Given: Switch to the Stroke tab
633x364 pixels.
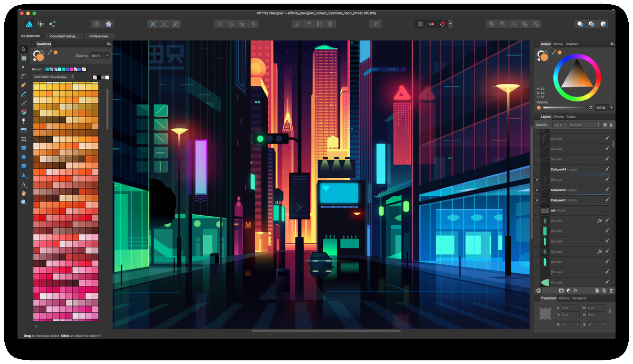Looking at the screenshot, I should click(x=558, y=44).
